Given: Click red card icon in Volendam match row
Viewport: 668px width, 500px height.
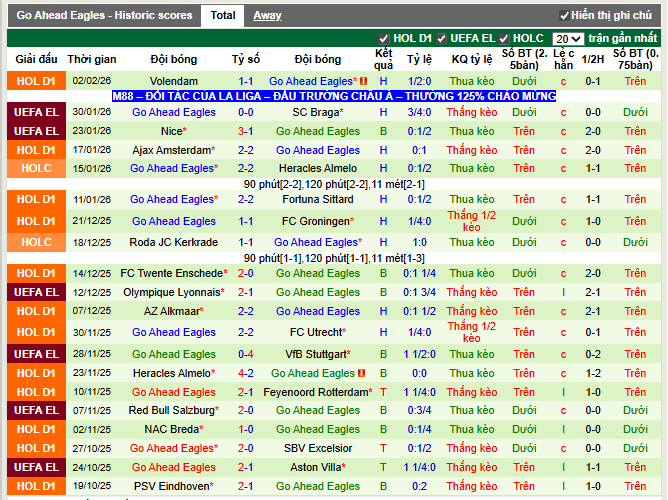Looking at the screenshot, I should pyautogui.click(x=363, y=81).
